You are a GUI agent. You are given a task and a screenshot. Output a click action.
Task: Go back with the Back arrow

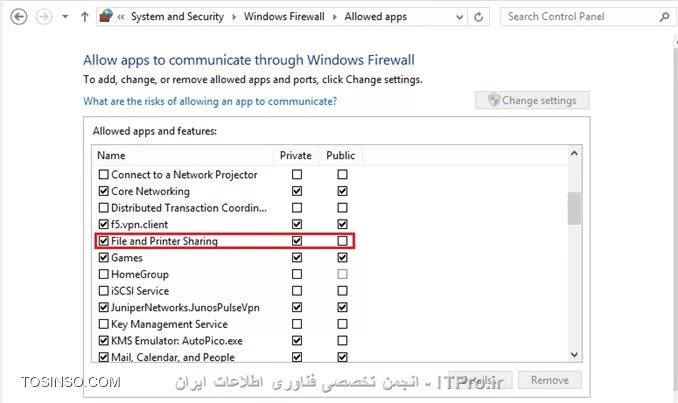(x=19, y=17)
